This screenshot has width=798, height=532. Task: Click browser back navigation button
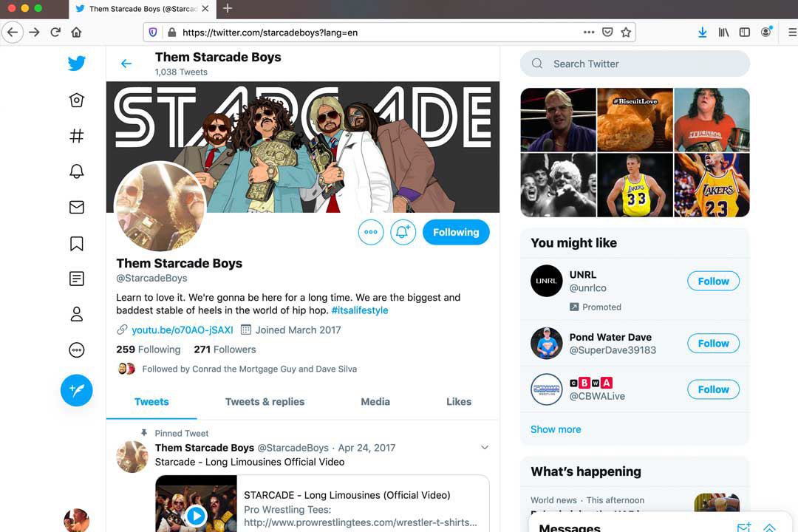point(13,33)
